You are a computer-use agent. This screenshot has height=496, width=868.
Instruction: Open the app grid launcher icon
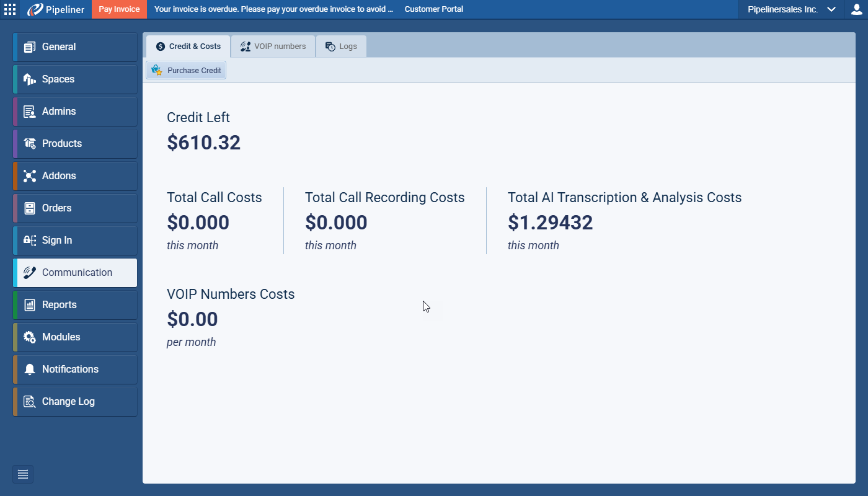pos(10,9)
